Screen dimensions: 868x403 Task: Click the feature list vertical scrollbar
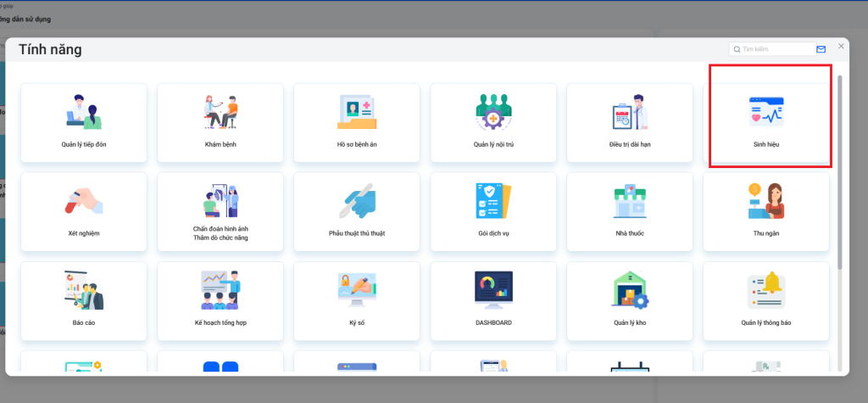[x=840, y=170]
